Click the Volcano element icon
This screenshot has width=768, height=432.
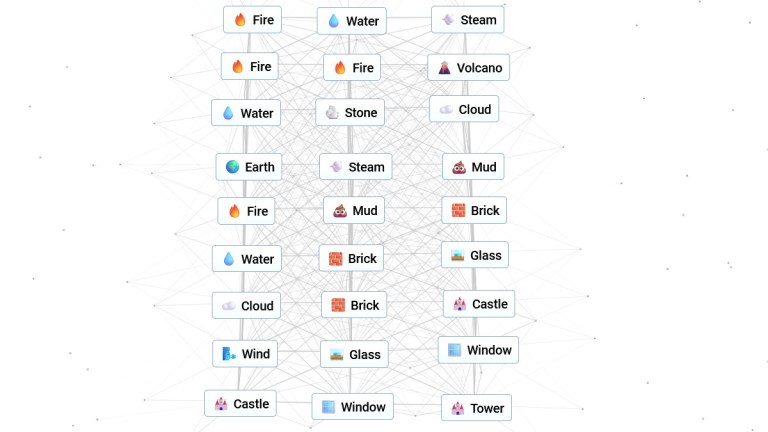[445, 68]
